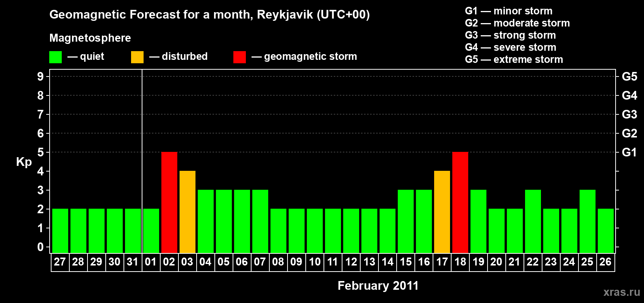
Task: Click the G1 right-axis label
Action: click(x=629, y=152)
